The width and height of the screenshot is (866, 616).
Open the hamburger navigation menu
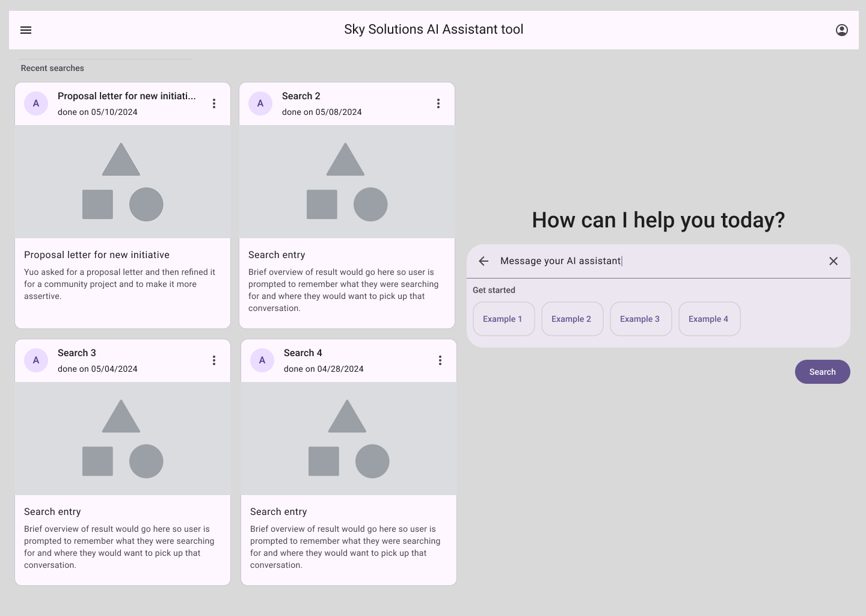[26, 30]
